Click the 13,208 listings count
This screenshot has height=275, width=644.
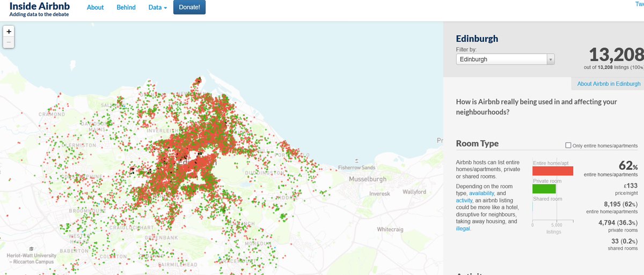[616, 54]
